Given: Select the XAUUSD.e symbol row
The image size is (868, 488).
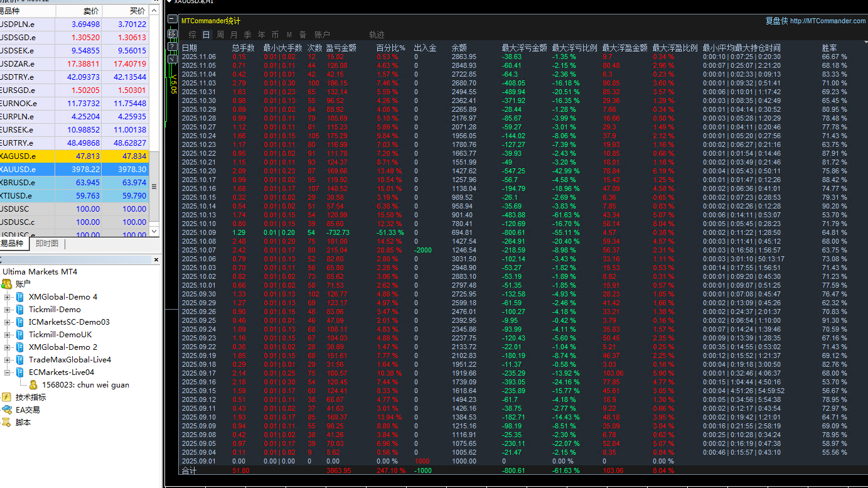Looking at the screenshot, I should (75, 169).
